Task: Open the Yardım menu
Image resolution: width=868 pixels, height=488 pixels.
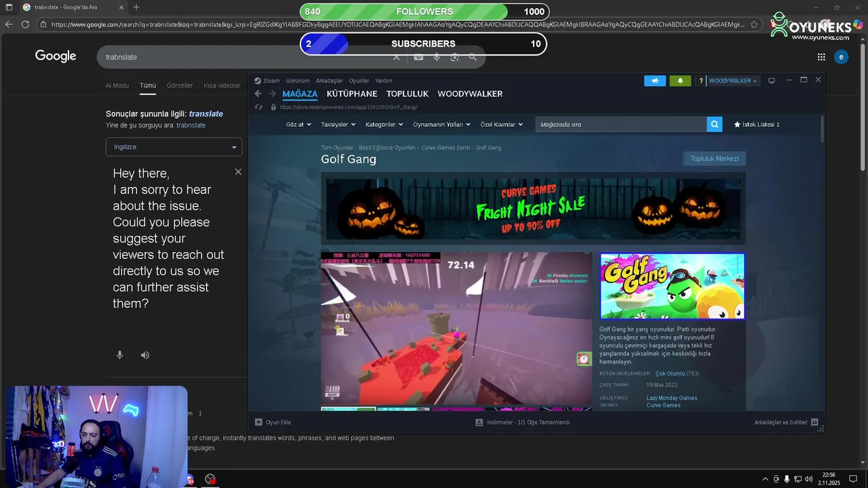Action: (x=384, y=81)
